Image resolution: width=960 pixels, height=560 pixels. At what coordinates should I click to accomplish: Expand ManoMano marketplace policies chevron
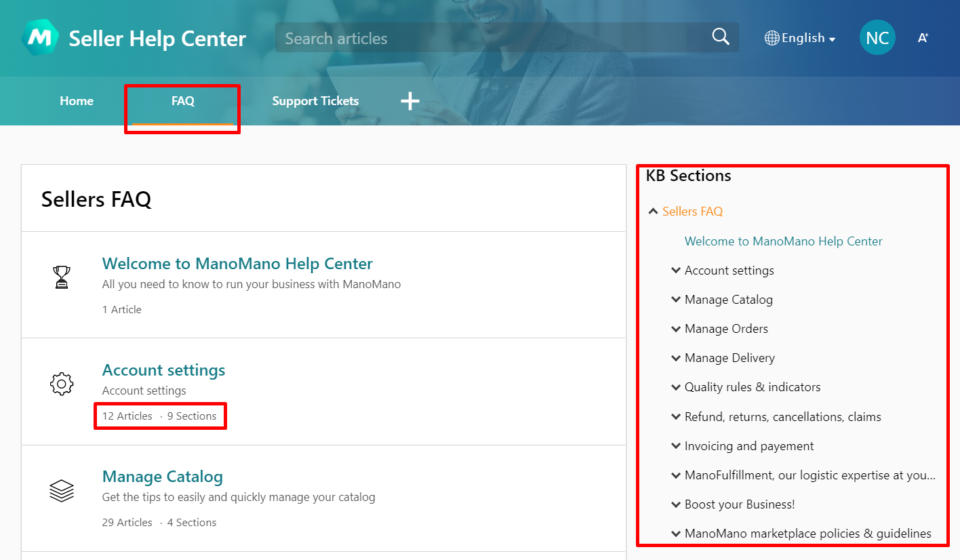coord(675,534)
